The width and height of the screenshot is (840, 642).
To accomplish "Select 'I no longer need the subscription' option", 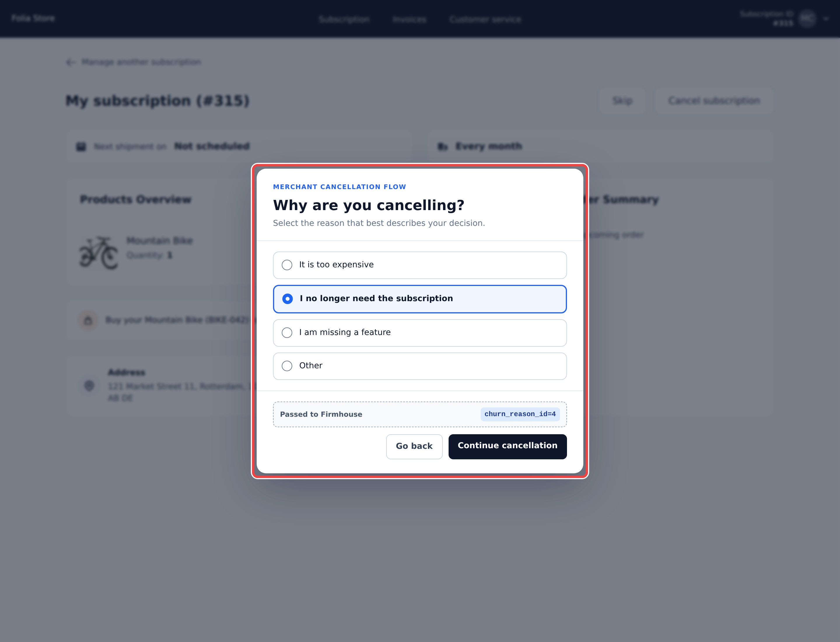I will click(x=419, y=299).
